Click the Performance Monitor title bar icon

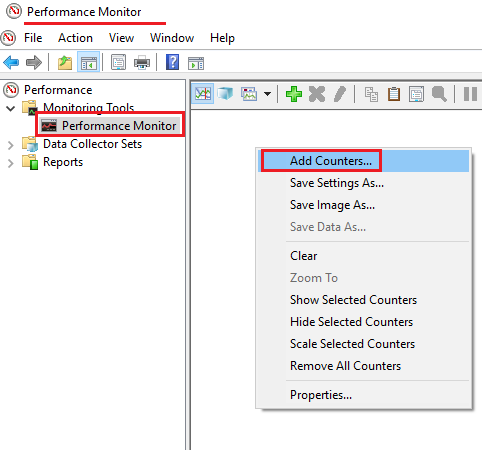14,11
